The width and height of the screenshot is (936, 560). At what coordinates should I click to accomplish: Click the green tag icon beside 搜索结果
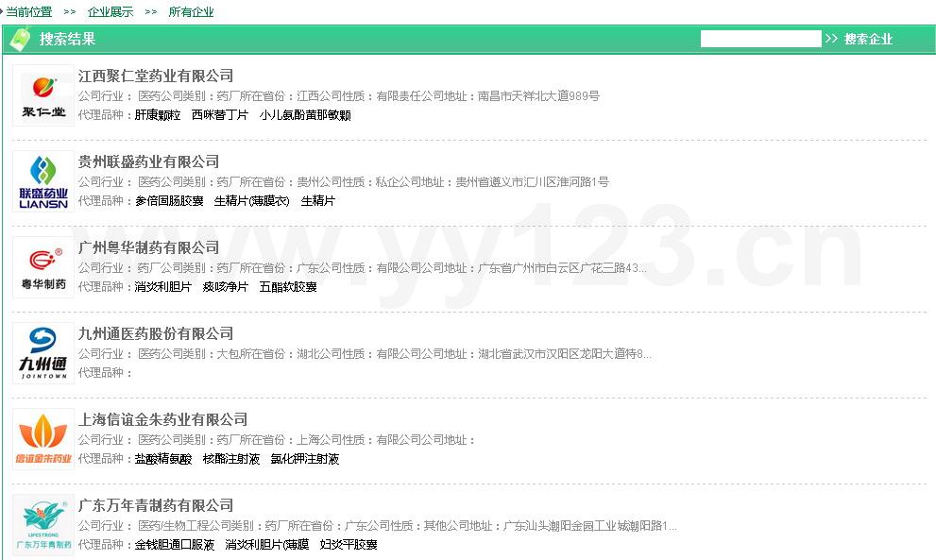[x=20, y=40]
